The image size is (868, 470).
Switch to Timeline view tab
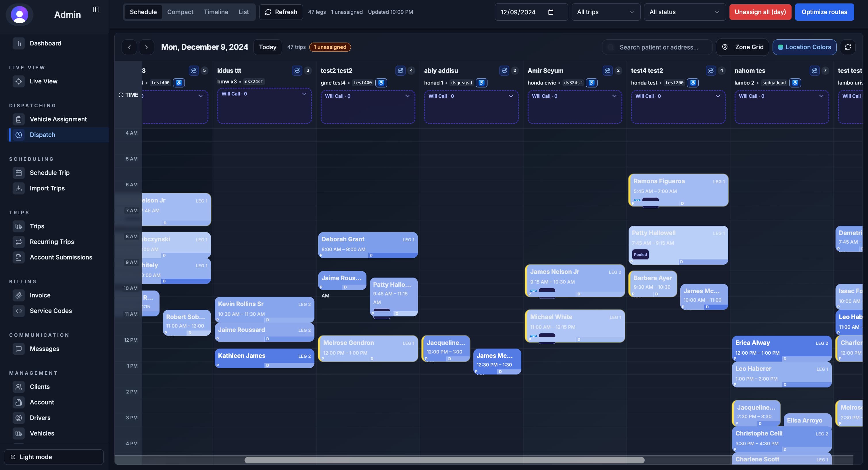click(x=216, y=12)
